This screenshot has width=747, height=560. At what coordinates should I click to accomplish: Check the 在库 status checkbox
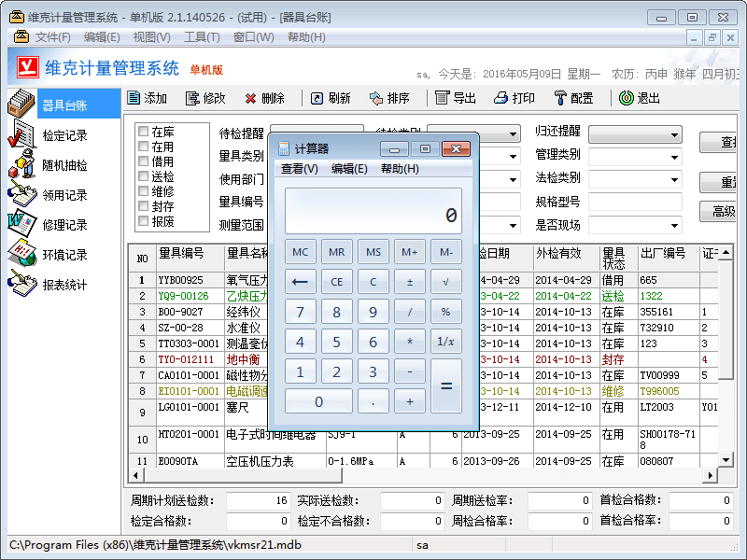(x=144, y=132)
